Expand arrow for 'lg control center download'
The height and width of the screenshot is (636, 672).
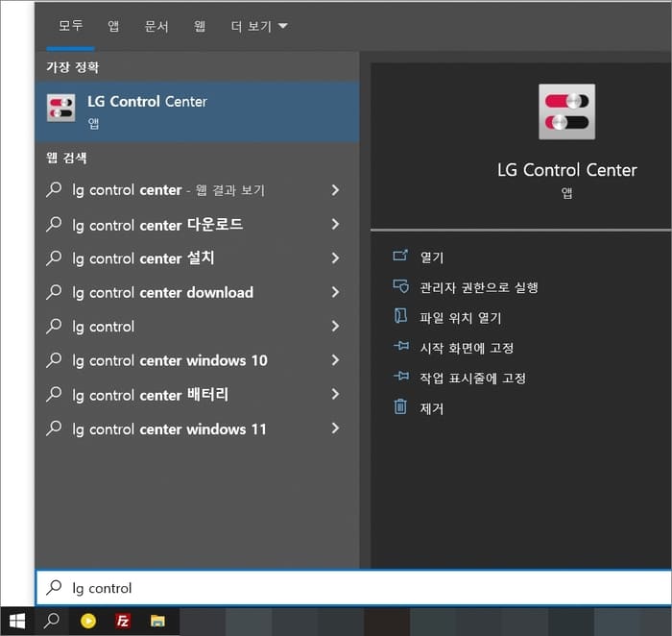[335, 292]
